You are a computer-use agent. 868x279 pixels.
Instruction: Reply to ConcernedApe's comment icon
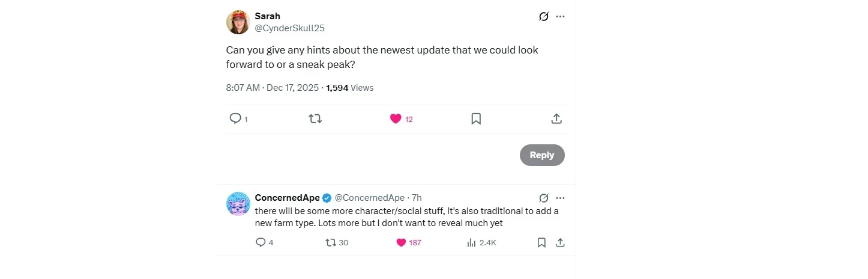coord(261,242)
